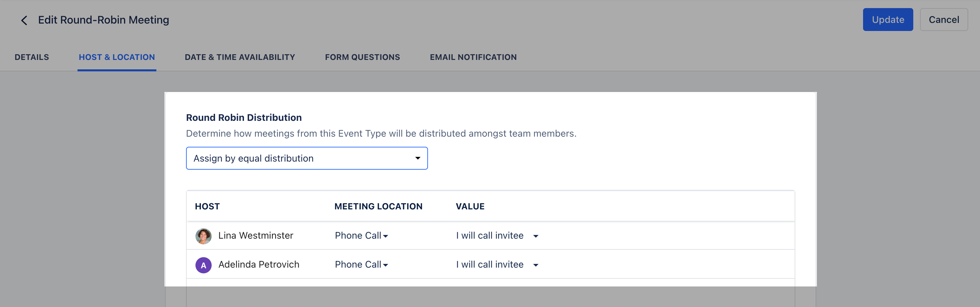Select the Host & Location tab
This screenshot has height=307, width=980.
[117, 57]
